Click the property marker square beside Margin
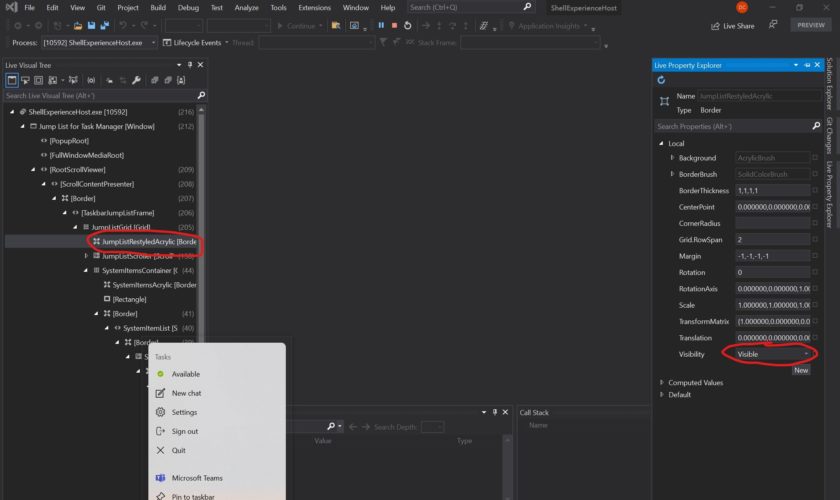Screen dimensions: 840x500 point(815,255)
